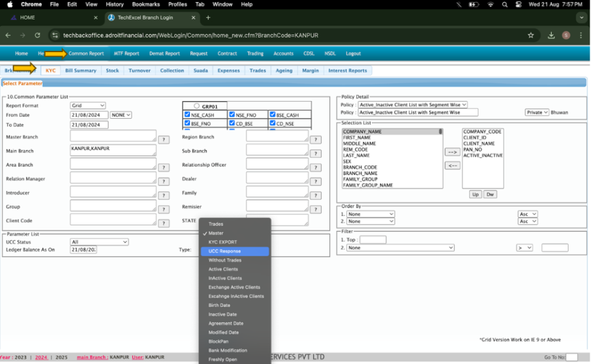Open a new browser tab
This screenshot has height=364, width=591.
tap(208, 18)
